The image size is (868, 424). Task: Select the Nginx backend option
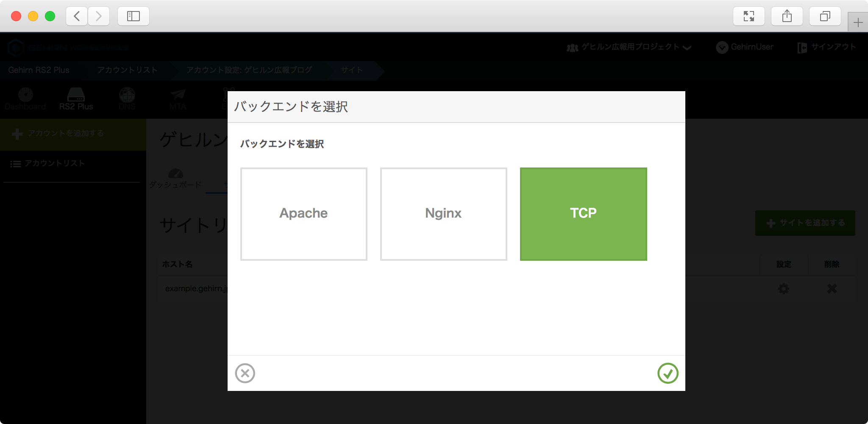tap(443, 214)
